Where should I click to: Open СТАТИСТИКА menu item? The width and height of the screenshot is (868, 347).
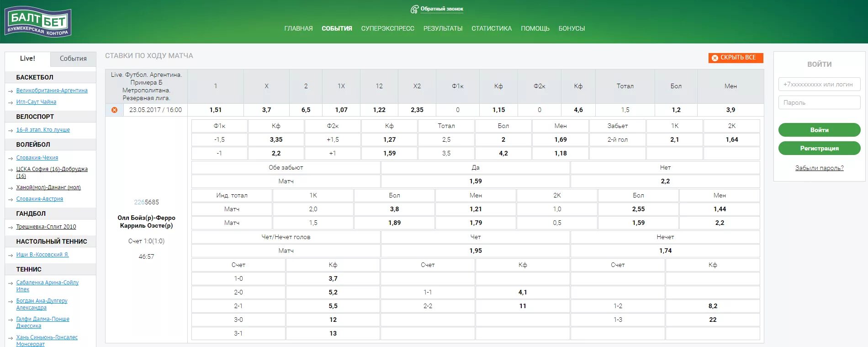pos(492,28)
